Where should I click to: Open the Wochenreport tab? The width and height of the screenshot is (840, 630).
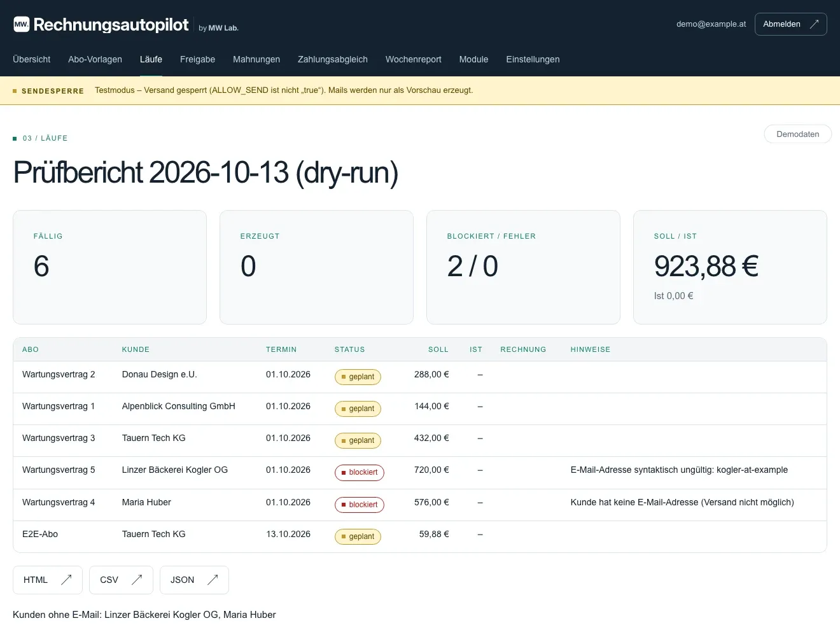point(414,59)
